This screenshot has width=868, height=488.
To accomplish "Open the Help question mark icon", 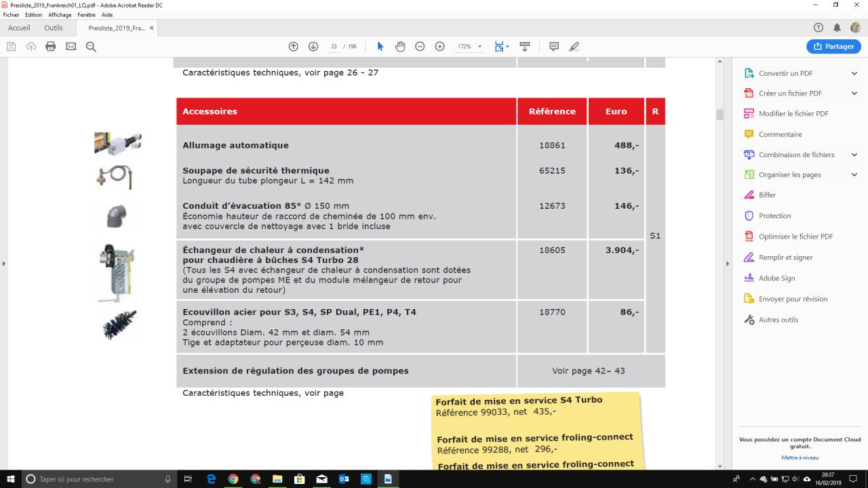I will pos(818,28).
